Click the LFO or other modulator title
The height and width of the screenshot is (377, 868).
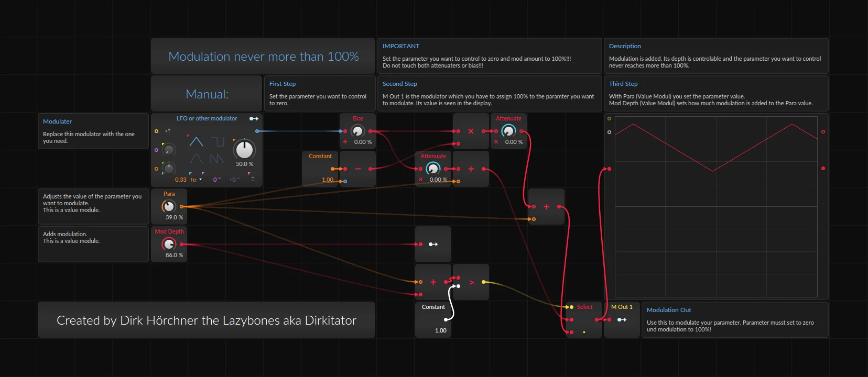point(207,118)
